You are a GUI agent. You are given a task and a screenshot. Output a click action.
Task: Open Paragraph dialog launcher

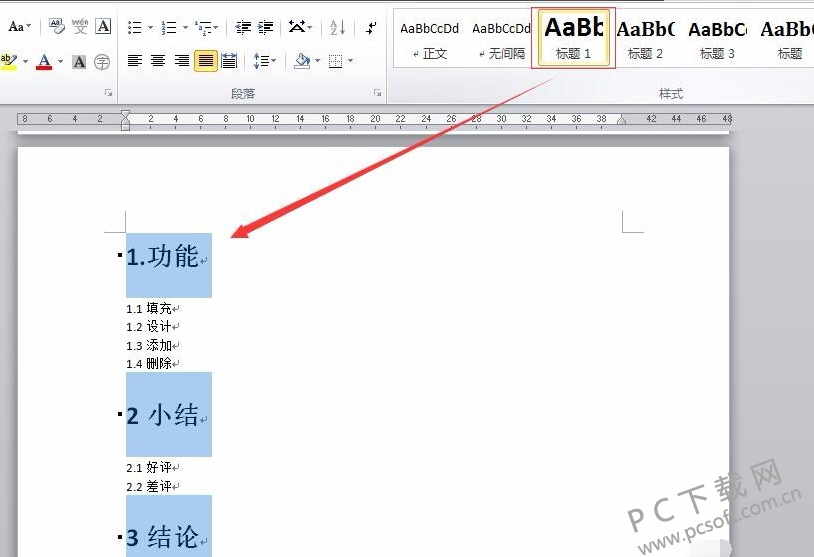click(x=377, y=93)
